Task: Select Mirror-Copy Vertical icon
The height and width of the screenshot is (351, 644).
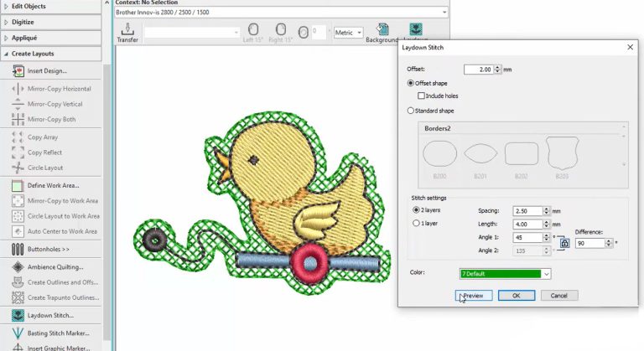Action: click(18, 104)
